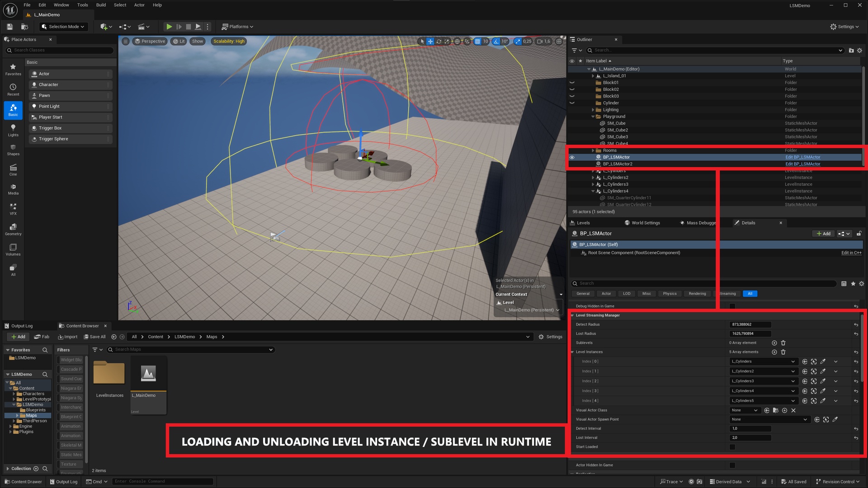
Task: Browse to Visual Actor Class in Content Browser
Action: click(x=775, y=410)
